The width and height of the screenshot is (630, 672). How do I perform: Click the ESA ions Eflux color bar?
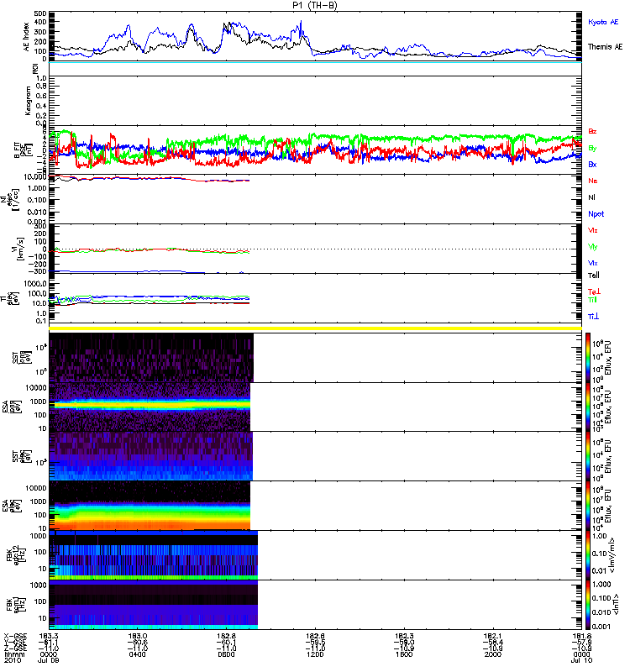pos(588,407)
